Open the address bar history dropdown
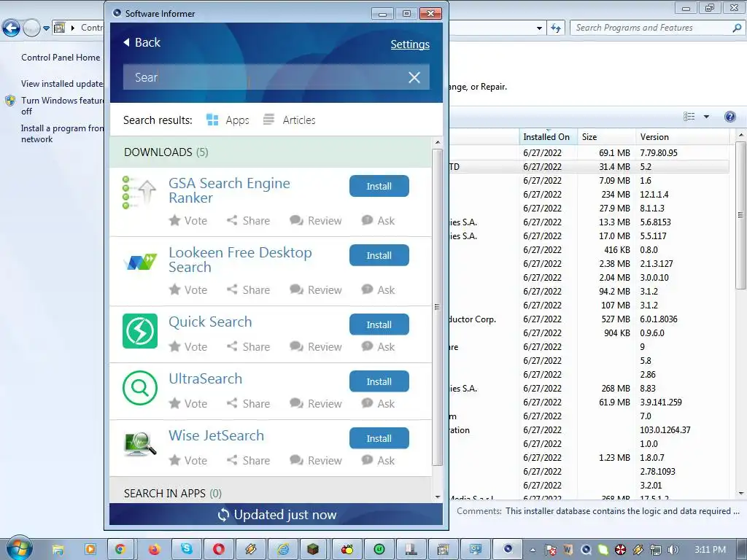This screenshot has width=747, height=560. 539,28
